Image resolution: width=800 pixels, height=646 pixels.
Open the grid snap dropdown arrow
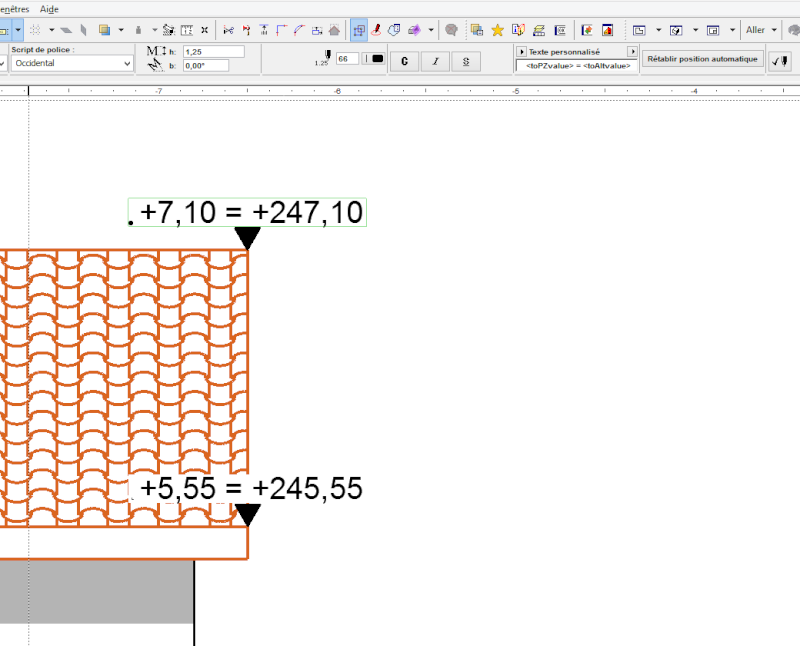click(x=51, y=30)
